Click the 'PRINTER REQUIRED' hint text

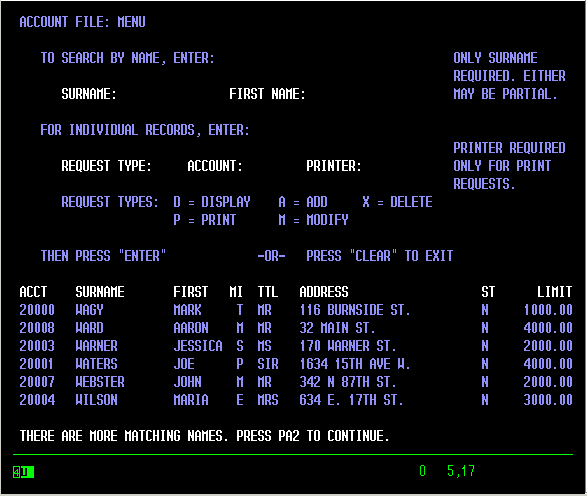(509, 166)
